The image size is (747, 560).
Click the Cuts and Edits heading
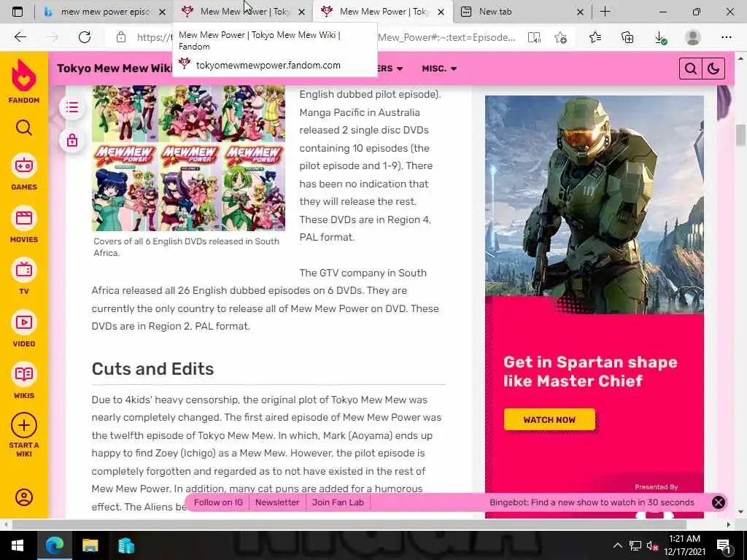[152, 369]
